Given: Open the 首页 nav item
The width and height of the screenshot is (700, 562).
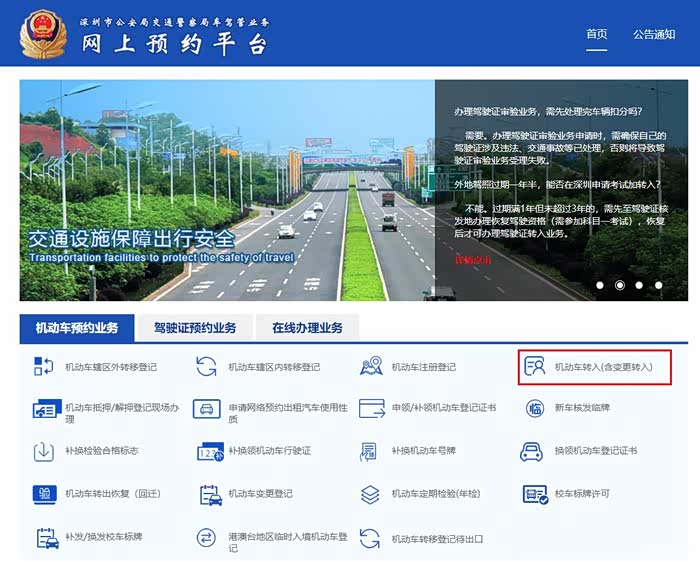Looking at the screenshot, I should coord(596,34).
